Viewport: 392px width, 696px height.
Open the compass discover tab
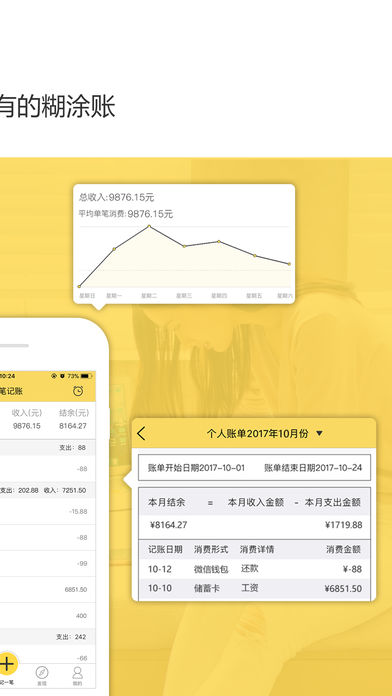(x=42, y=676)
